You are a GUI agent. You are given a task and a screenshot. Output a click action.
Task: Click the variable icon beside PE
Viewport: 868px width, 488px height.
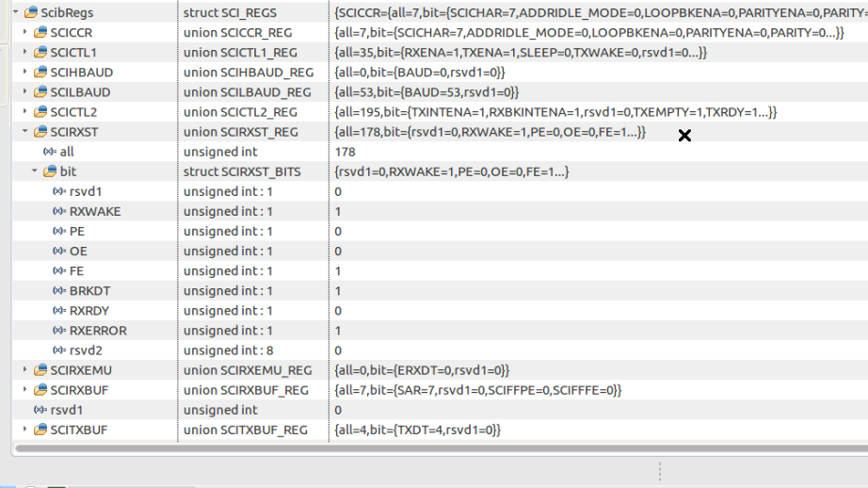[59, 231]
